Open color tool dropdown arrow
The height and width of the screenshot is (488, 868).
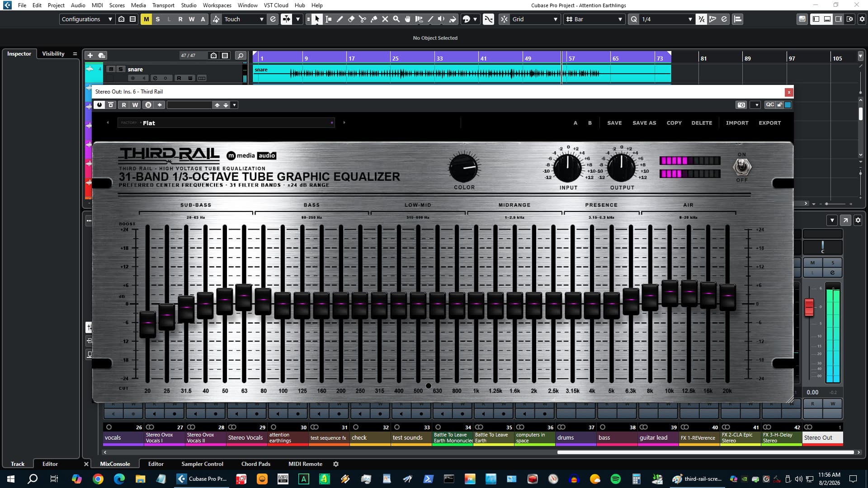point(475,19)
